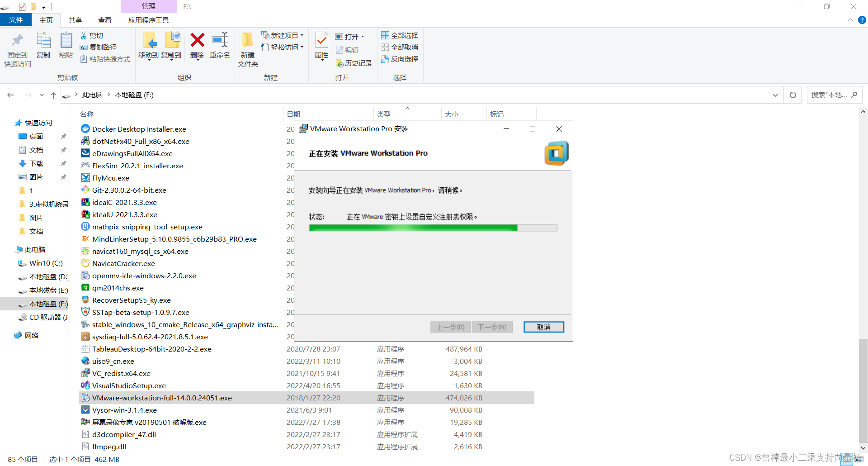Switch to the Home tab
The image size is (868, 466).
point(46,20)
